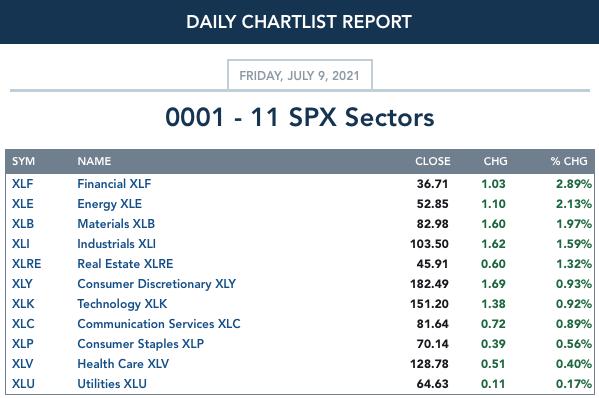The height and width of the screenshot is (398, 599).
Task: Sort by the CLOSE column header
Action: point(433,161)
